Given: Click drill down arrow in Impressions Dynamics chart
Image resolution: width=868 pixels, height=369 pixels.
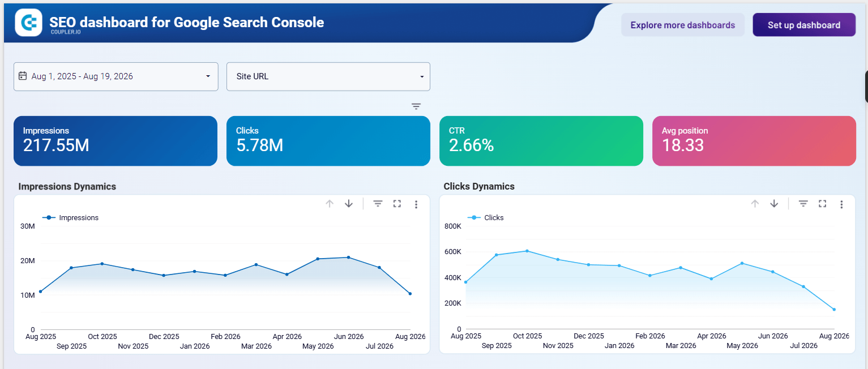Looking at the screenshot, I should [349, 204].
